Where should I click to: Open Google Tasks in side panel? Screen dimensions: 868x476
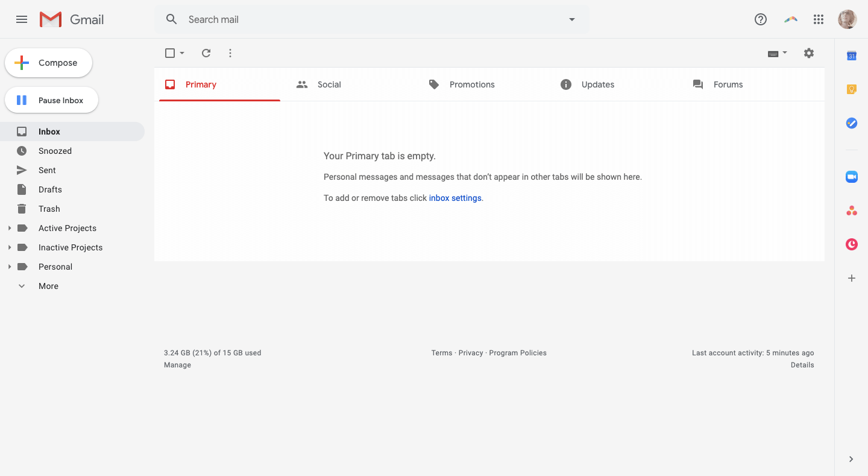click(852, 123)
